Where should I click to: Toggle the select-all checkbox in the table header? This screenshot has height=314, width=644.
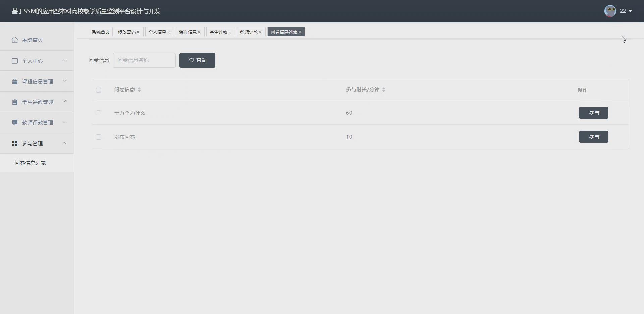click(x=98, y=90)
